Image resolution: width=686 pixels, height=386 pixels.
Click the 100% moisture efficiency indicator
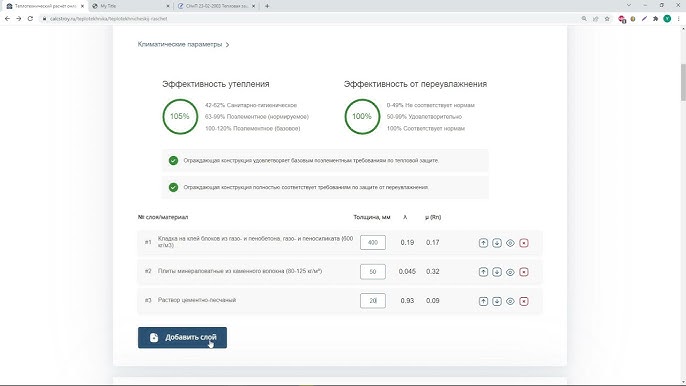pos(362,116)
